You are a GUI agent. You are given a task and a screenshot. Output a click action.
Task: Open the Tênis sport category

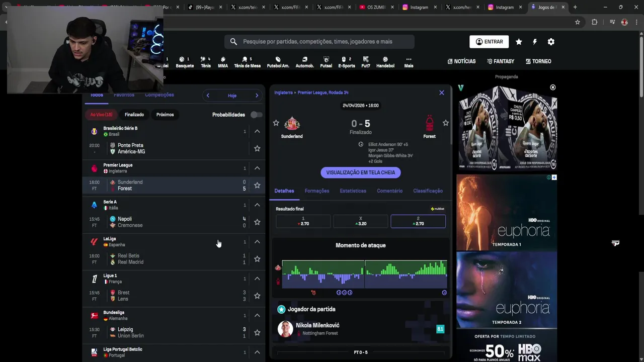(x=206, y=62)
